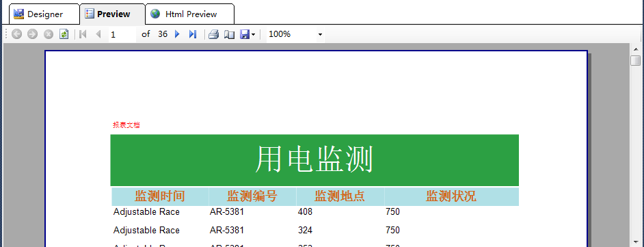Click Adjustable Race in the 408 row

click(x=146, y=212)
